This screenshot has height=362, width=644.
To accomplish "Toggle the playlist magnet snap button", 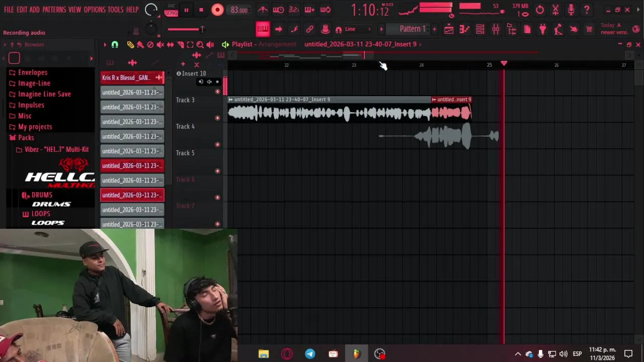I will (115, 45).
